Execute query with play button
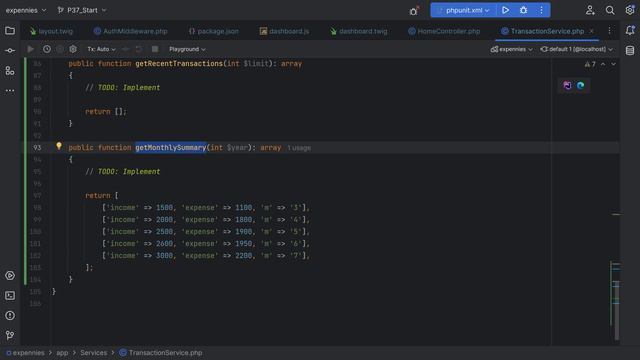This screenshot has height=360, width=640. pos(31,49)
